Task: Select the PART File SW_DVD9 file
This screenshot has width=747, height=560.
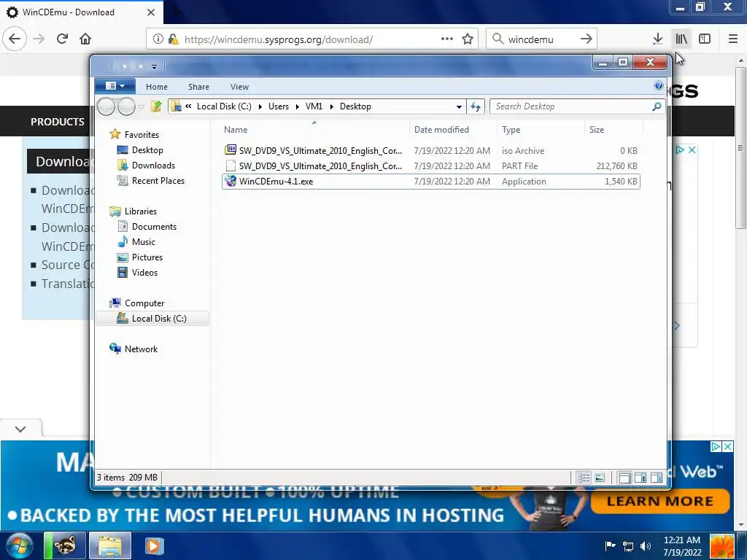Action: (430, 166)
